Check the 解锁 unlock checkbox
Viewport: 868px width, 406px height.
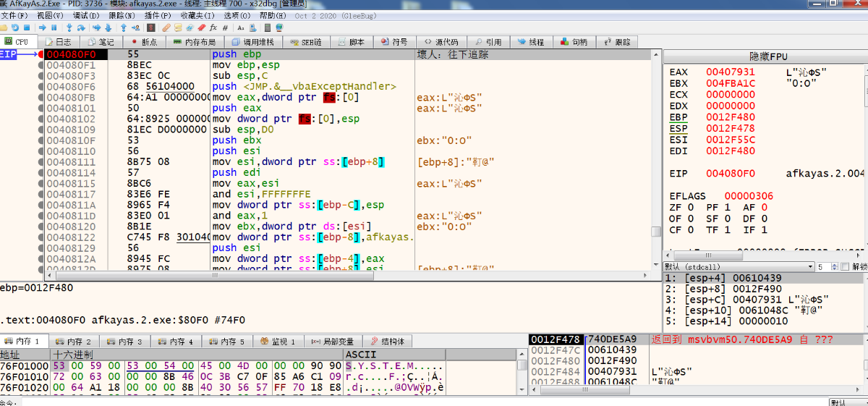pyautogui.click(x=845, y=267)
